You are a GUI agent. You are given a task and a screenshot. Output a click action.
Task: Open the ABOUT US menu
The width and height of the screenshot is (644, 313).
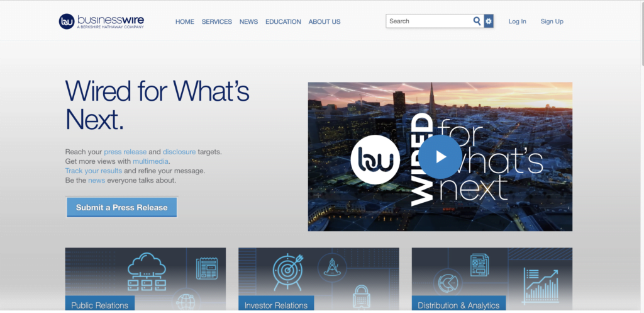[x=325, y=22]
